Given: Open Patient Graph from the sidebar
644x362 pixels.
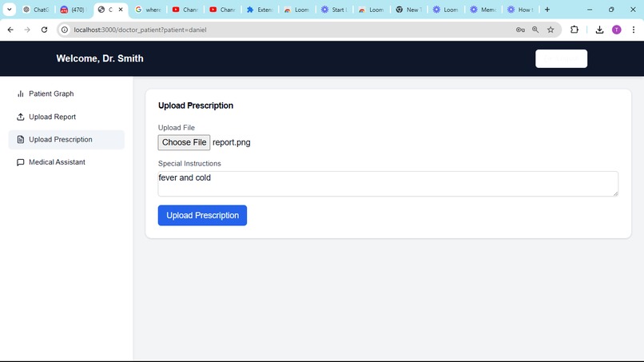Looking at the screenshot, I should click(51, 93).
